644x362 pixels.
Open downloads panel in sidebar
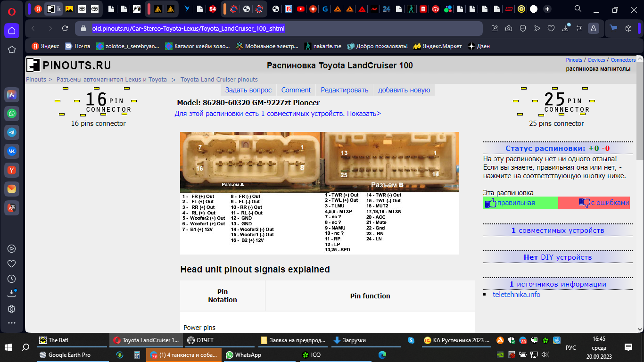point(12,294)
